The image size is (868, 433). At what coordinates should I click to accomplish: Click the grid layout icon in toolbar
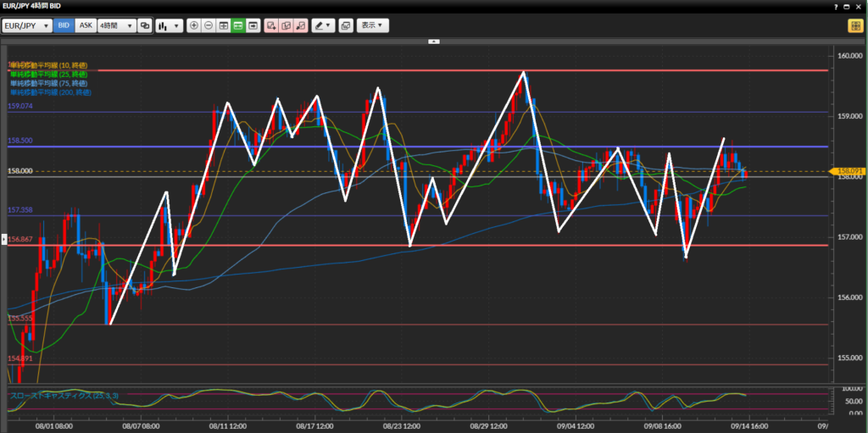tap(224, 25)
